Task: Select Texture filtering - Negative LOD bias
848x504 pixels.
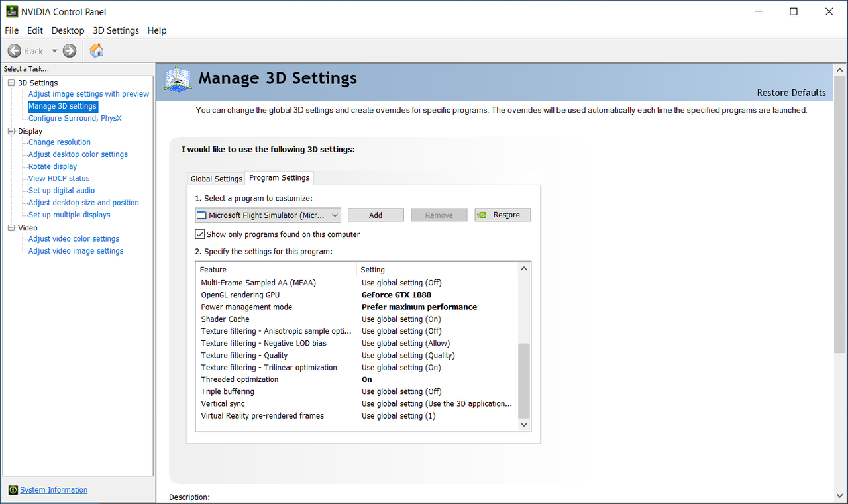Action: click(x=356, y=343)
